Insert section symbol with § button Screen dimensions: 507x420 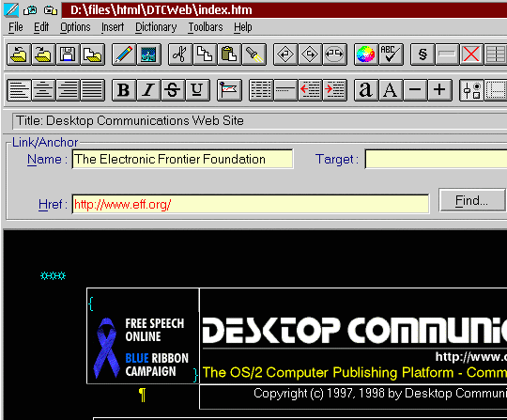click(x=422, y=54)
